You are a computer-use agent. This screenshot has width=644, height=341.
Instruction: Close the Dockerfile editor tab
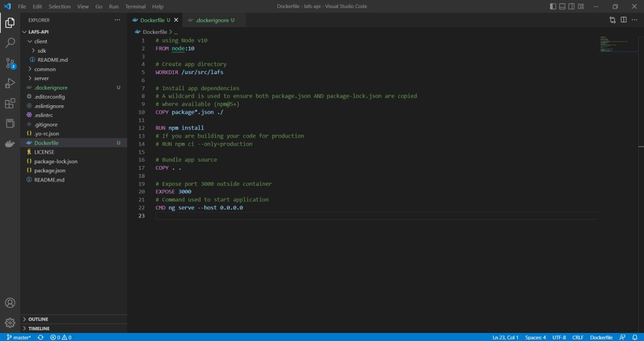coord(176,20)
